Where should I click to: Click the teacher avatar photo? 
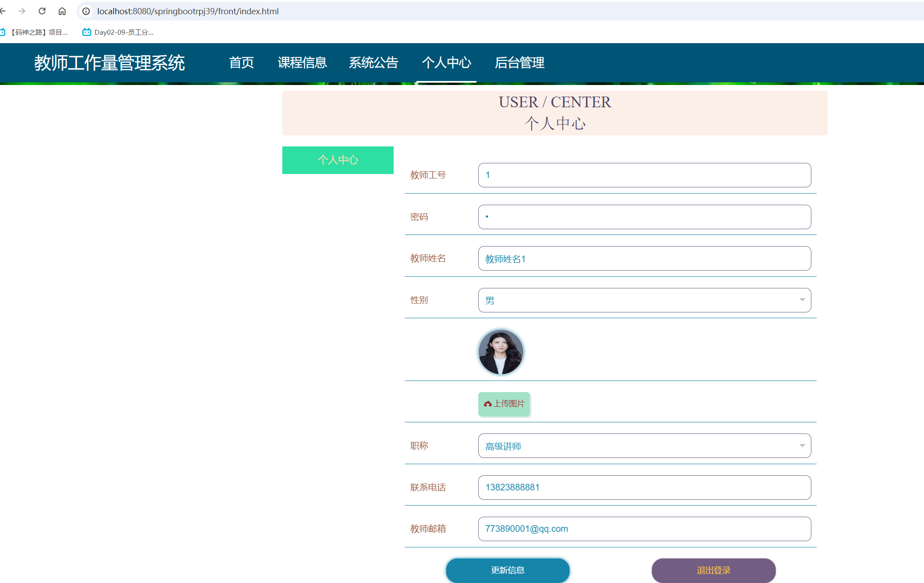click(501, 351)
